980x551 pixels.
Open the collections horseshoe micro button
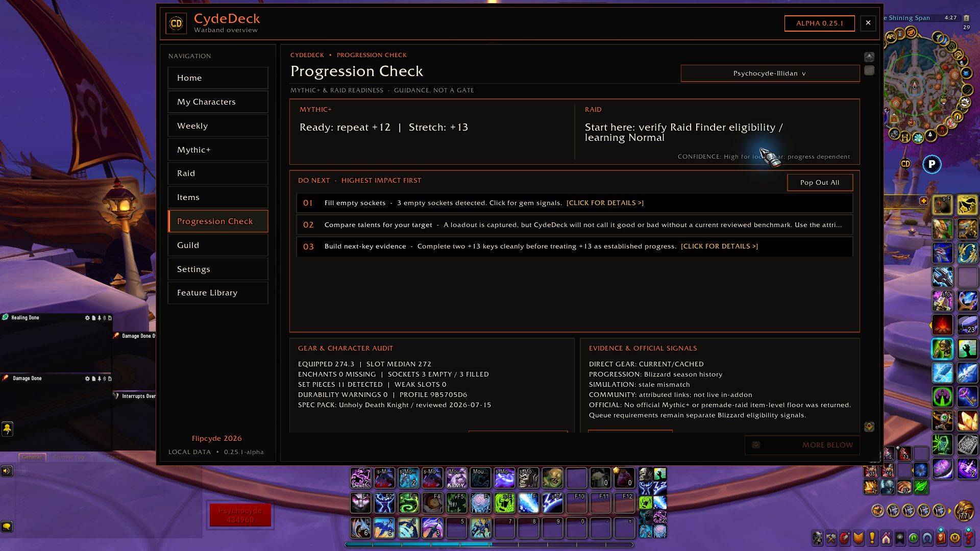tap(927, 538)
